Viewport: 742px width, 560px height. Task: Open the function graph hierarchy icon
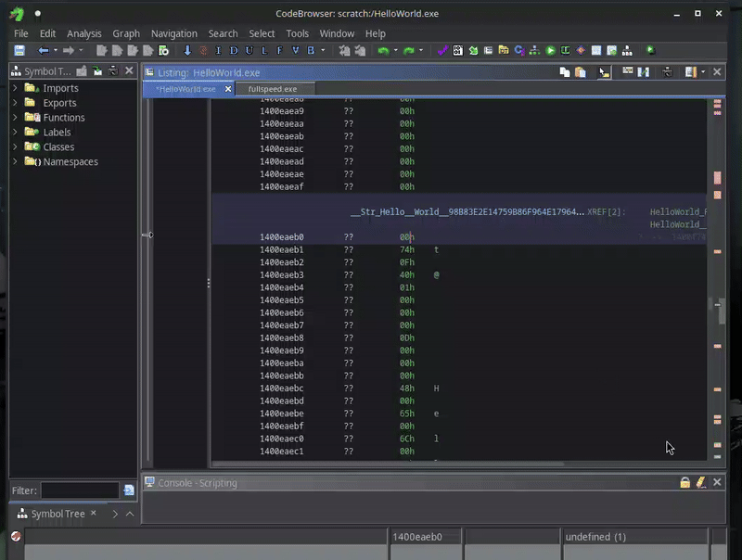click(x=534, y=51)
